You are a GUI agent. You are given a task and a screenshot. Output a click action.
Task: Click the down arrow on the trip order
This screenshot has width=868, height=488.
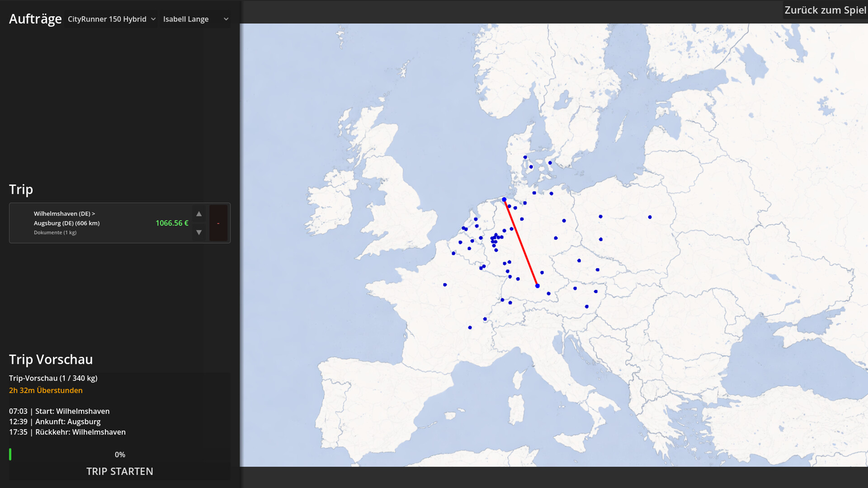198,232
